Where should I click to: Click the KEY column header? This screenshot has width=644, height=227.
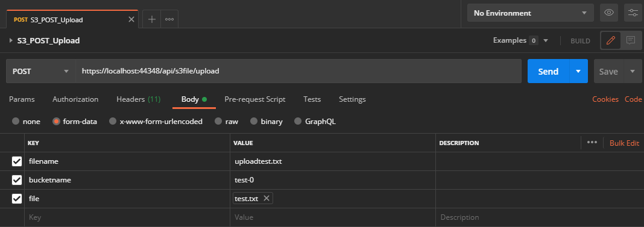(x=33, y=143)
